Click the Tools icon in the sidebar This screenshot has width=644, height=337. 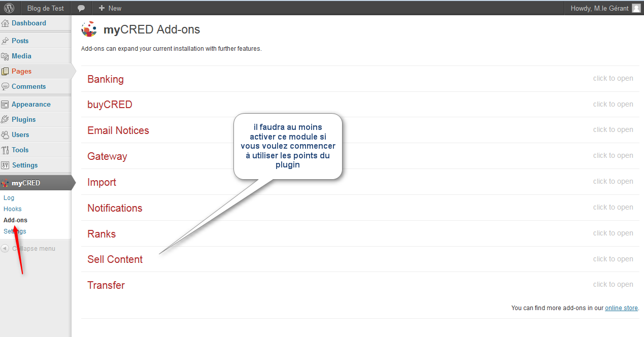tap(6, 150)
